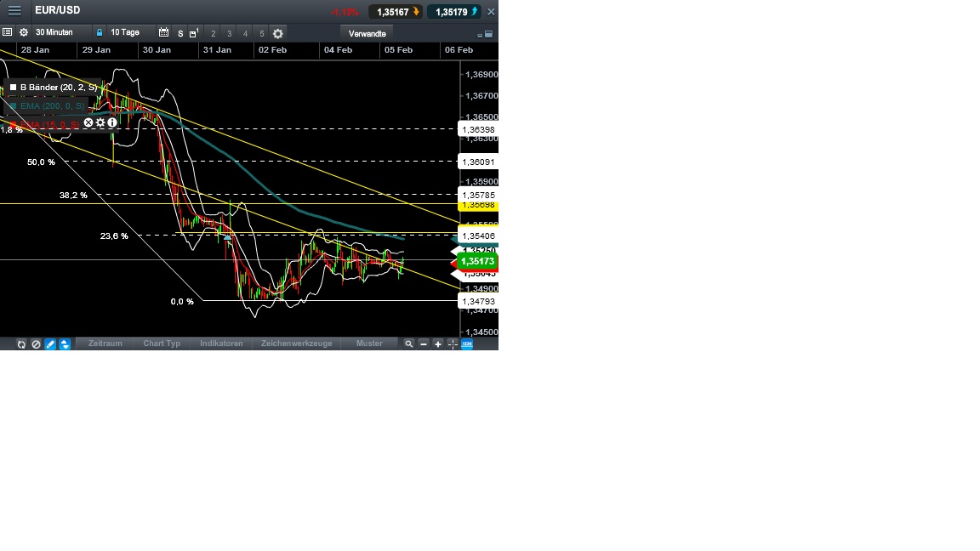Screen dimensions: 980x551
Task: Open the hamburger menu icon
Action: click(14, 11)
